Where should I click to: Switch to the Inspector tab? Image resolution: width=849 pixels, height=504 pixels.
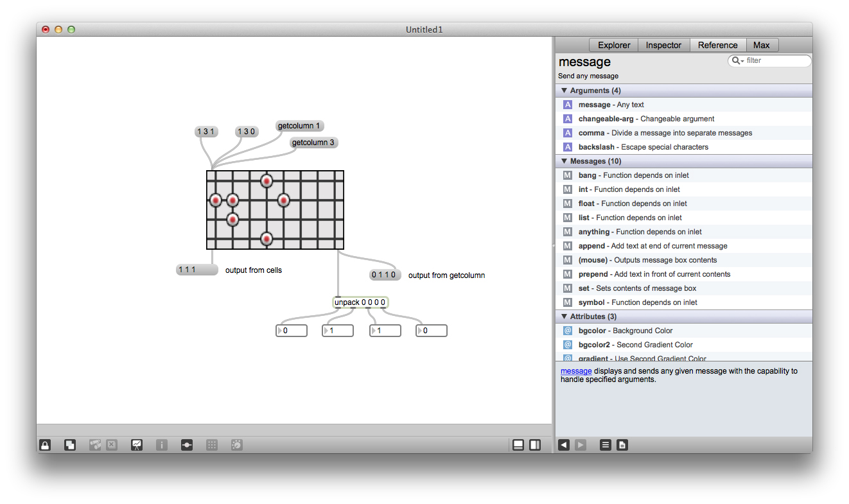(663, 45)
